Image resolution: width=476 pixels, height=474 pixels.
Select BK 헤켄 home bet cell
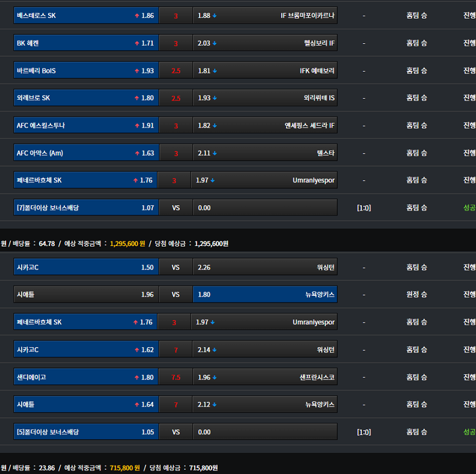(86, 43)
